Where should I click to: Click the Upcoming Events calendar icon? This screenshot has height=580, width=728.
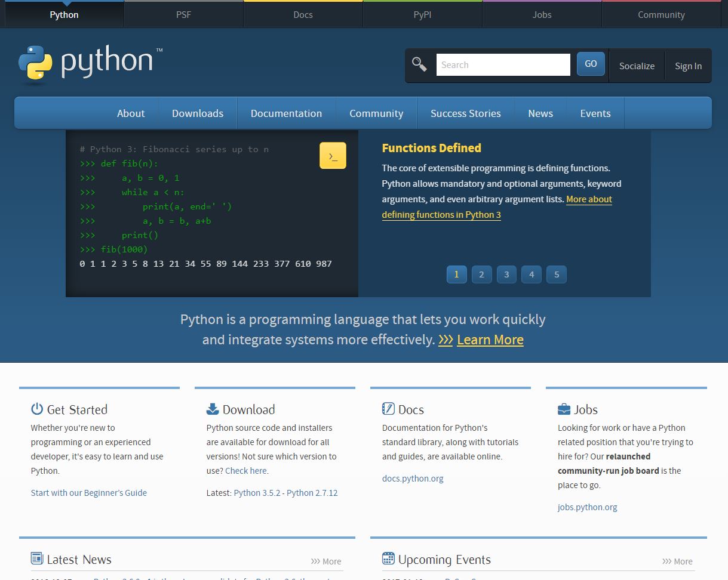click(388, 559)
